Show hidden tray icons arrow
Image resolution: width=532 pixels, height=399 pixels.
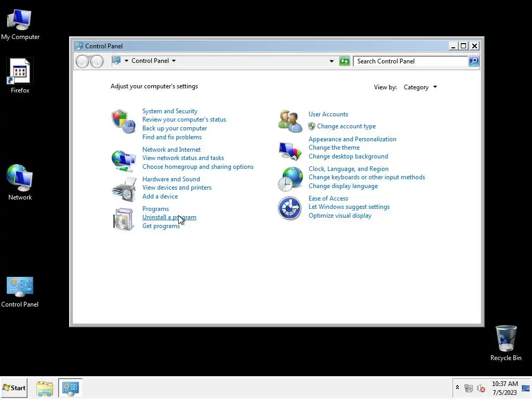pos(457,388)
